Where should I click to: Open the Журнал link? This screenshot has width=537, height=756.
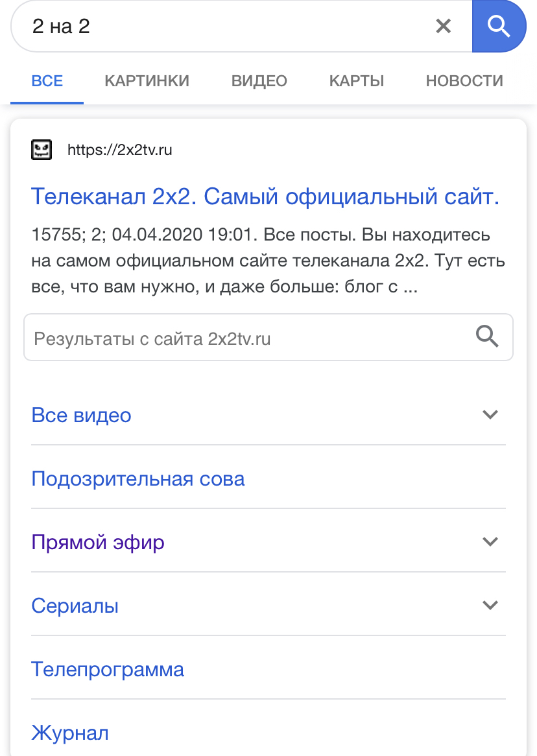[x=70, y=733]
